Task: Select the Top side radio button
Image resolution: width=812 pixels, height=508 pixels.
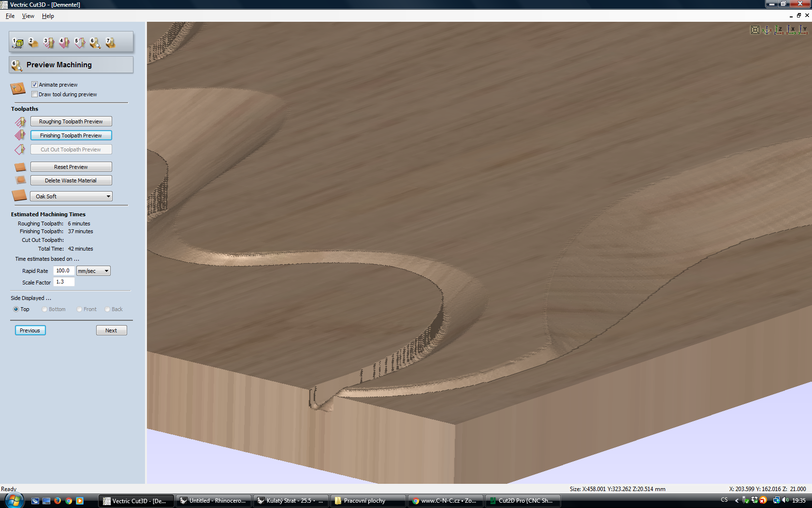Action: 16,309
